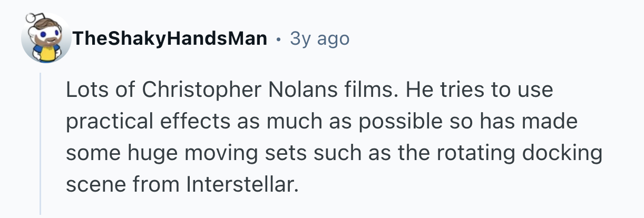Viewport: 644px width, 218px height.
Task: Open TheShakyHandsMan's user profile link
Action: [x=170, y=38]
